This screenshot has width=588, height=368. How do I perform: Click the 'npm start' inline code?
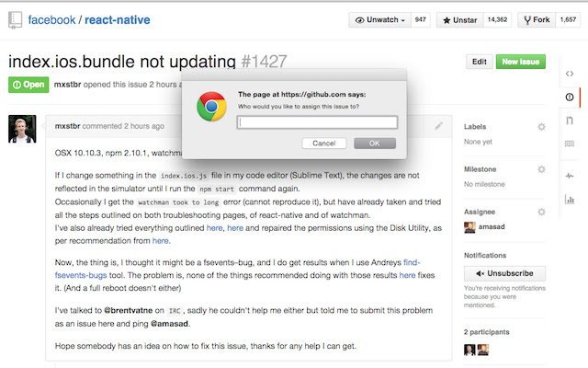pos(217,190)
